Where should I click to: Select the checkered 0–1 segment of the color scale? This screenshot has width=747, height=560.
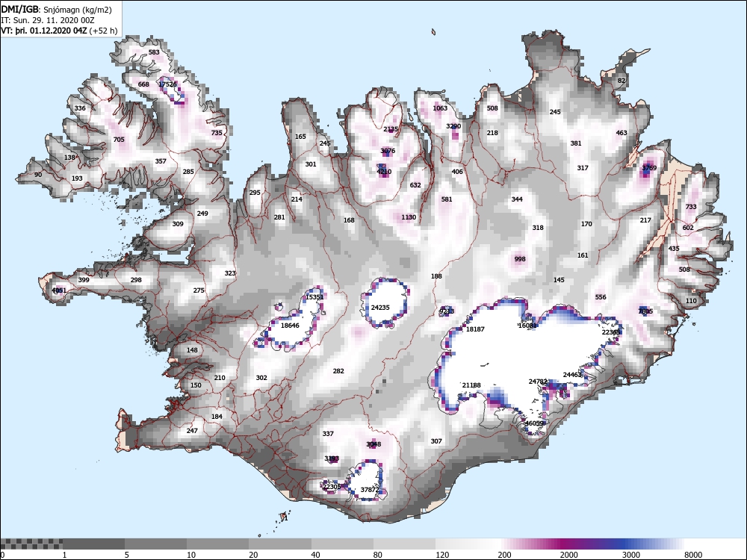pyautogui.click(x=31, y=544)
